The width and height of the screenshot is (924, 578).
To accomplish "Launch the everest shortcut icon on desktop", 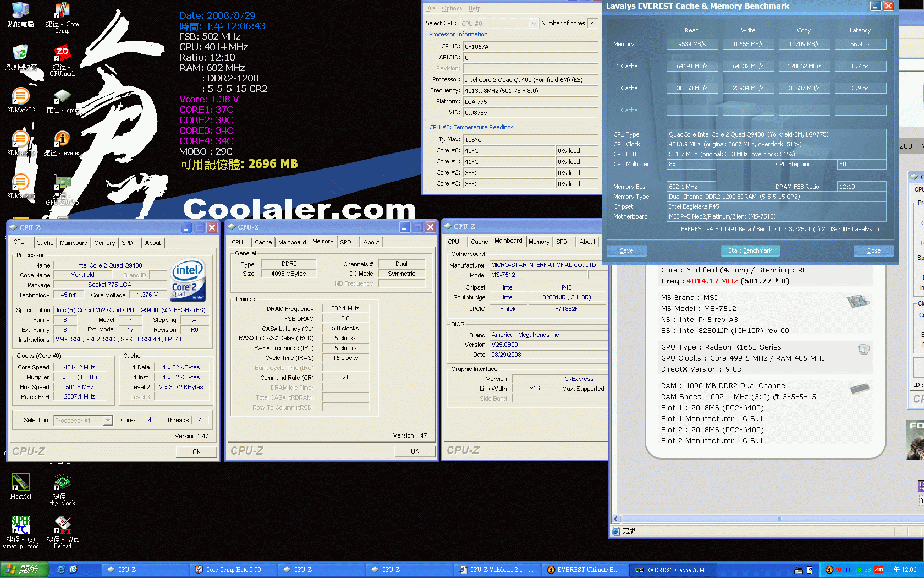I will tap(62, 143).
